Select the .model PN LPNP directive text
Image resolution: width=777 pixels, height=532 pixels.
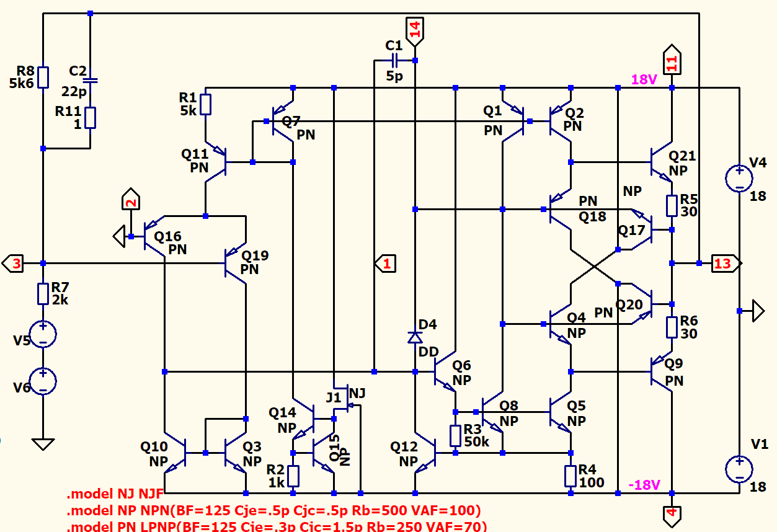pos(277,526)
